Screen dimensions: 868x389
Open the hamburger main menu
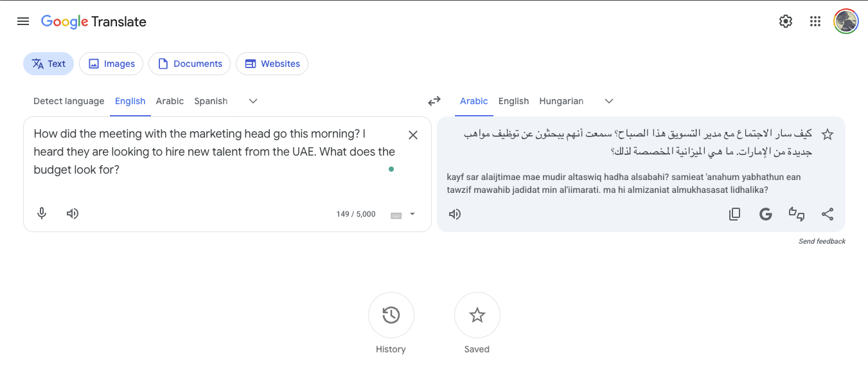coord(22,21)
